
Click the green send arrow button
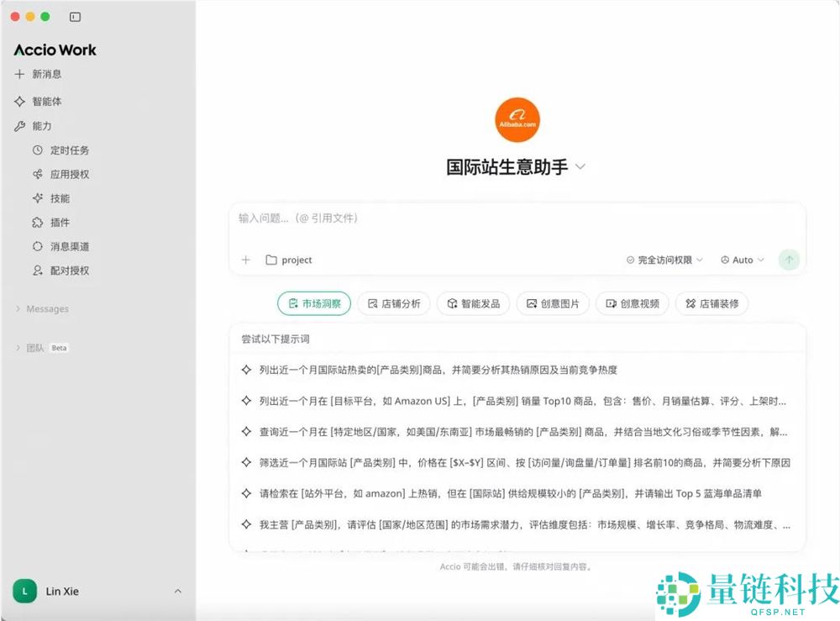click(788, 261)
